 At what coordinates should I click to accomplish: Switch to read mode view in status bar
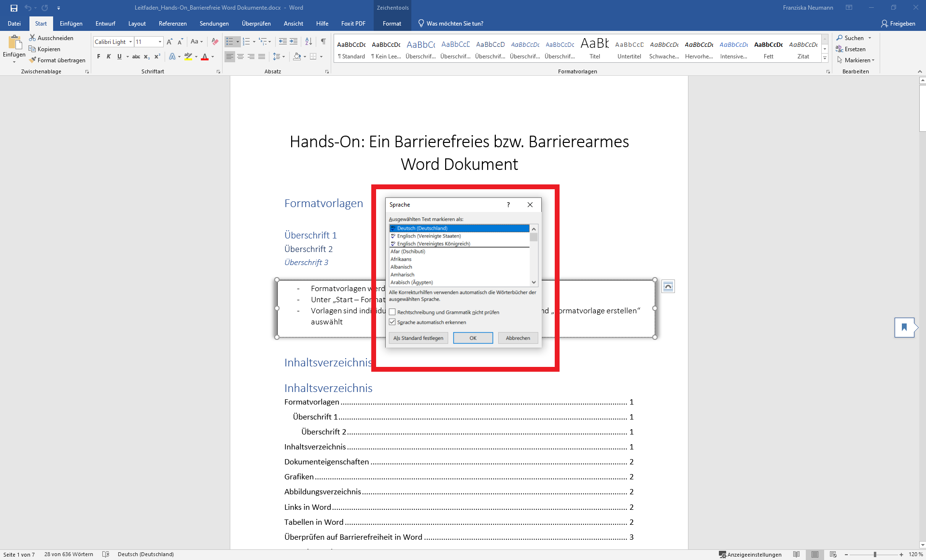[796, 554]
